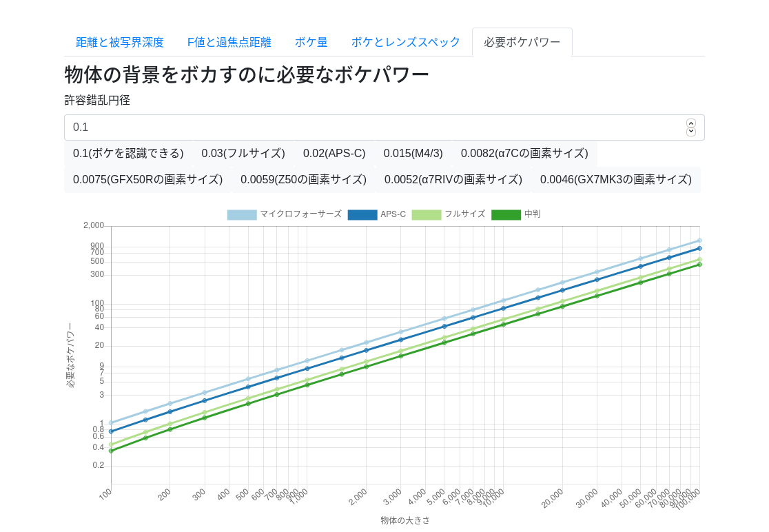The width and height of the screenshot is (769, 532).
Task: Click the 必要ボケパワー tab
Action: click(522, 42)
